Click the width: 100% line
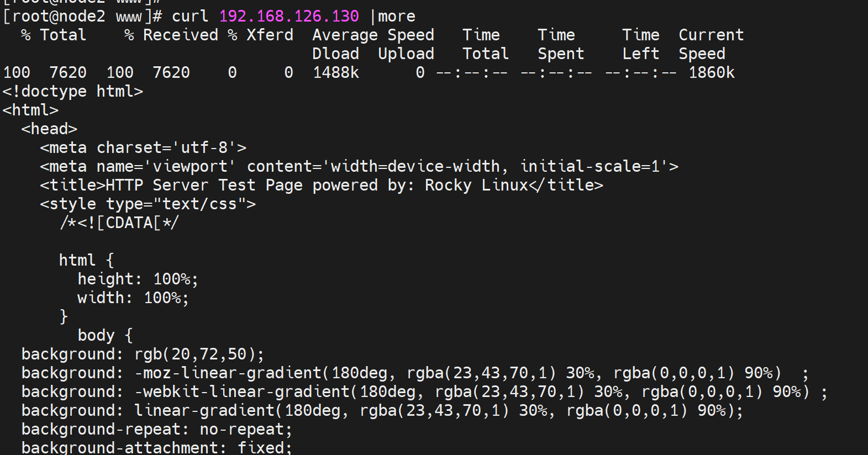 133,298
